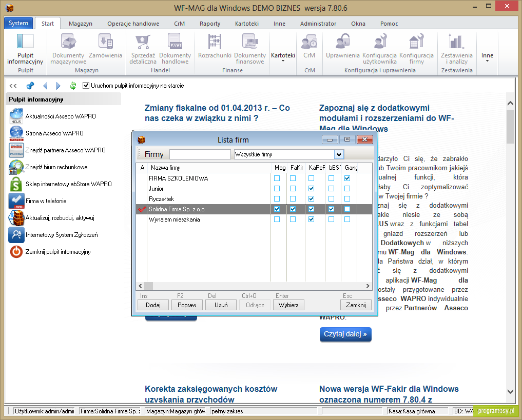
Task: Click the Dodaj button
Action: pos(153,305)
